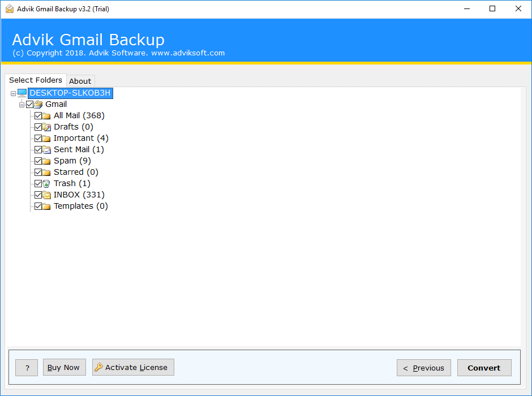Click the All Mail folder icon
Viewport: 532px width, 396px height.
pyautogui.click(x=46, y=115)
